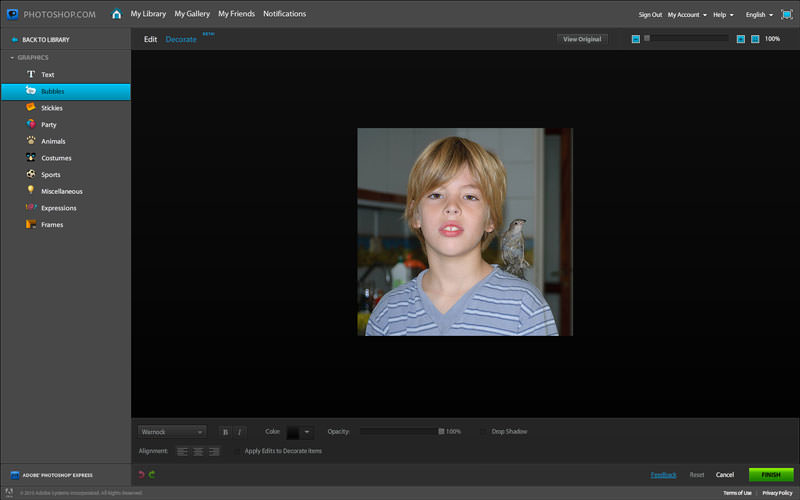Click the 100% zoom value
The height and width of the screenshot is (500, 800).
pyautogui.click(x=772, y=39)
